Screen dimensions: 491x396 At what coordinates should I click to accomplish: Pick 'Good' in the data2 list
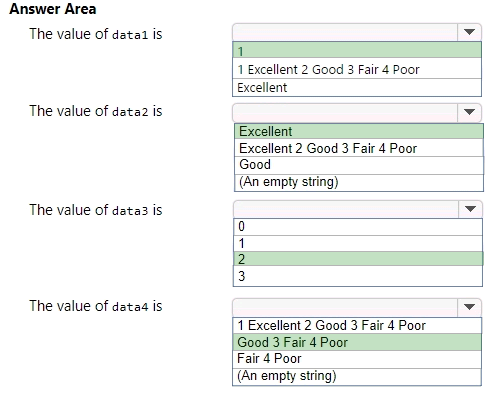(359, 165)
